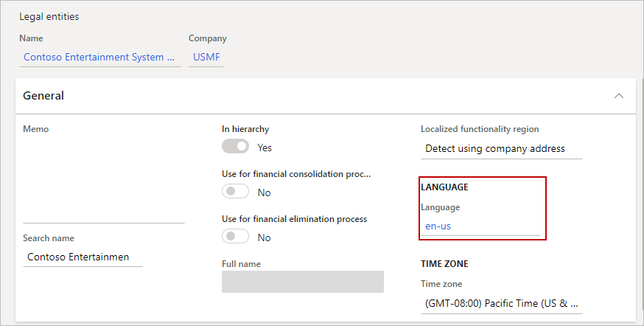
Task: Focus the Search name input field
Action: click(83, 257)
